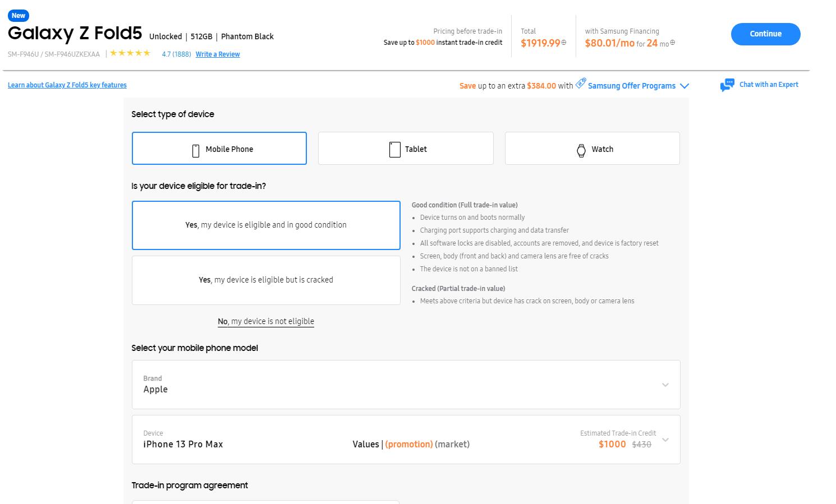836x504 pixels.
Task: Click the chat bubbles expert icon
Action: [727, 85]
